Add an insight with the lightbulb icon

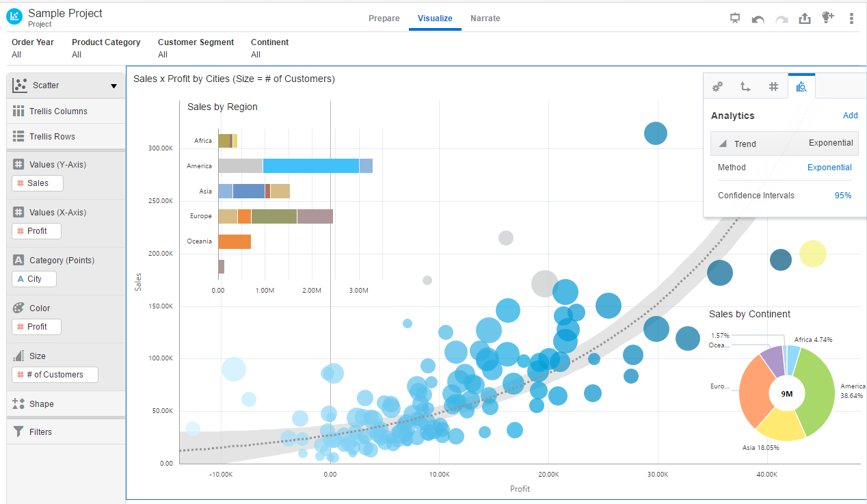pos(828,18)
